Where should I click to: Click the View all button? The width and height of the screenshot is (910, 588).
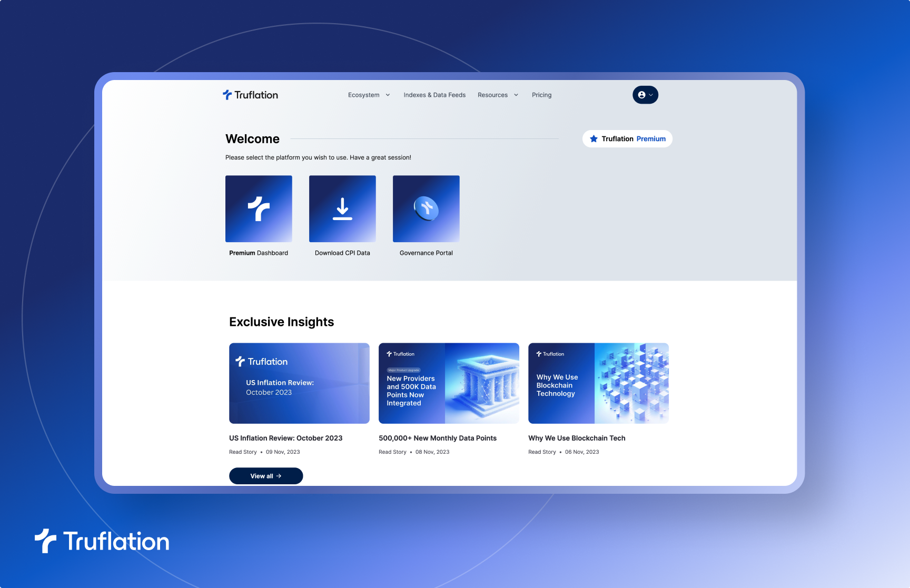266,476
